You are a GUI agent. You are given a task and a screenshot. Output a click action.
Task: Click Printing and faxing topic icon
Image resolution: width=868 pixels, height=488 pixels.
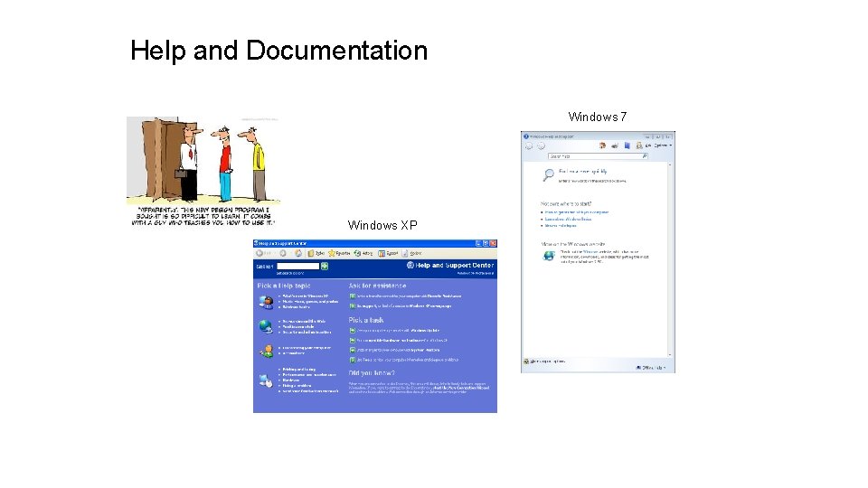click(266, 380)
